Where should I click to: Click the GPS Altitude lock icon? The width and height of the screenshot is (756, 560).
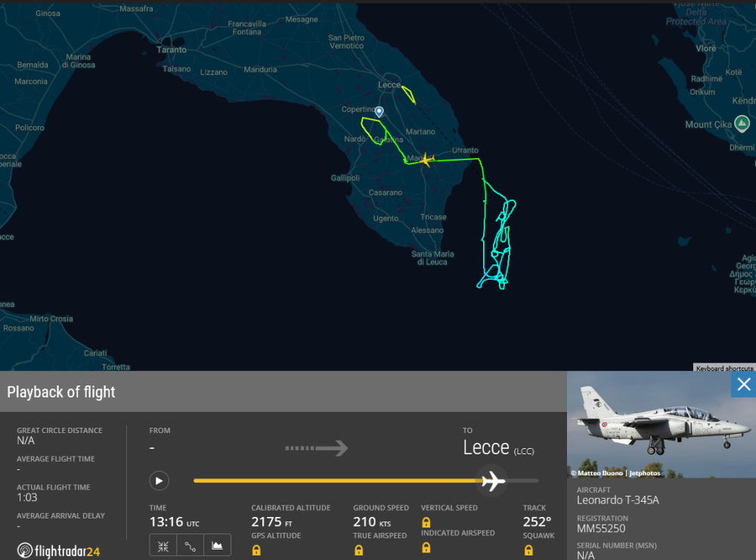tap(256, 550)
